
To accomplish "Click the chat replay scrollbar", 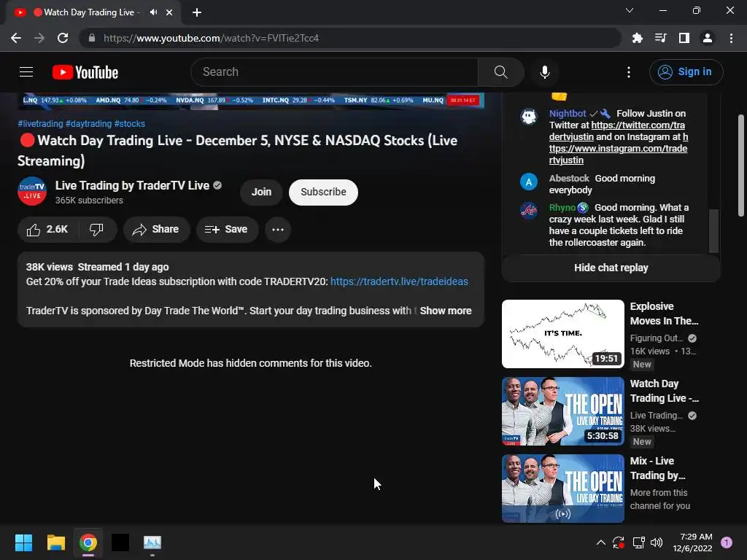I will (x=713, y=231).
